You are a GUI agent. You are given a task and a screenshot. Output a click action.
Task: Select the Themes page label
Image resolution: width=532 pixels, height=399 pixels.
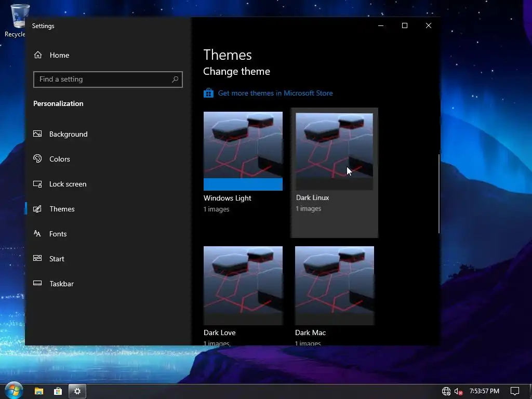62,209
